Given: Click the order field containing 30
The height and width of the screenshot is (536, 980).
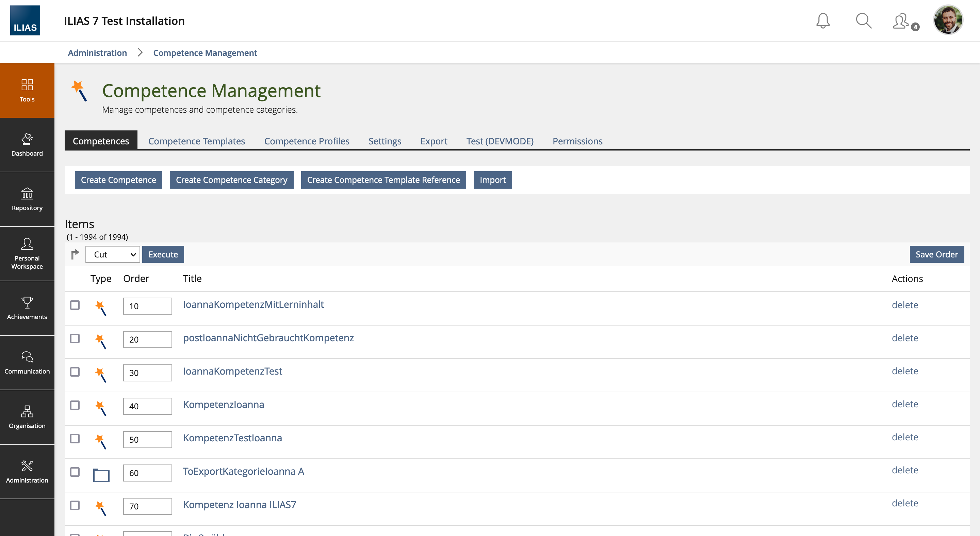Looking at the screenshot, I should coord(147,373).
